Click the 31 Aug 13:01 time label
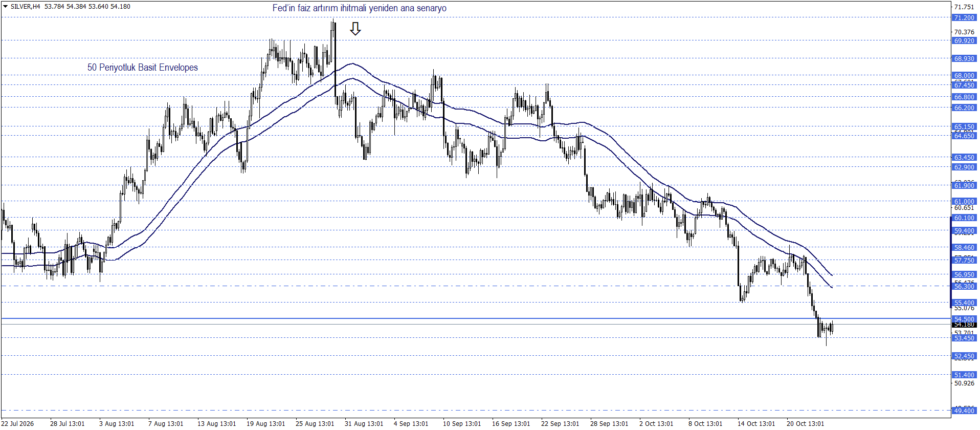 [364, 423]
